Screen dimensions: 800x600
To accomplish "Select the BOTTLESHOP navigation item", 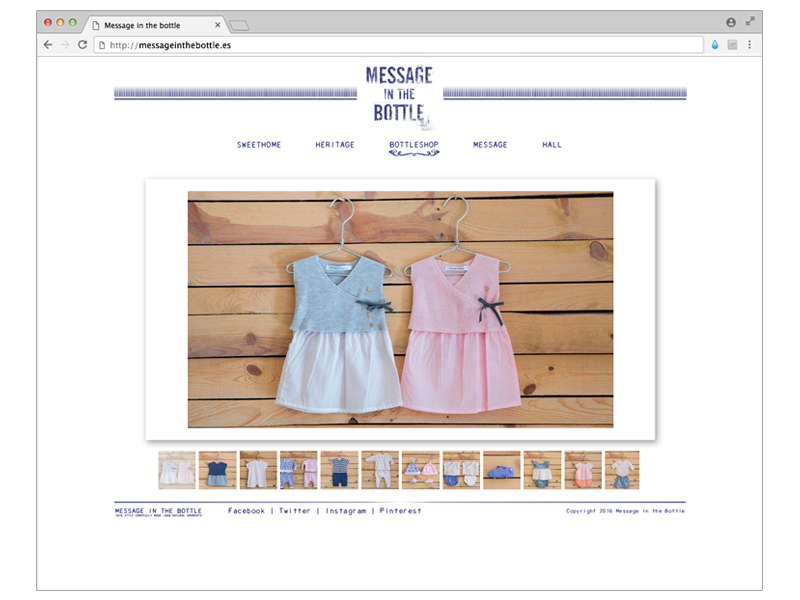I will [414, 145].
